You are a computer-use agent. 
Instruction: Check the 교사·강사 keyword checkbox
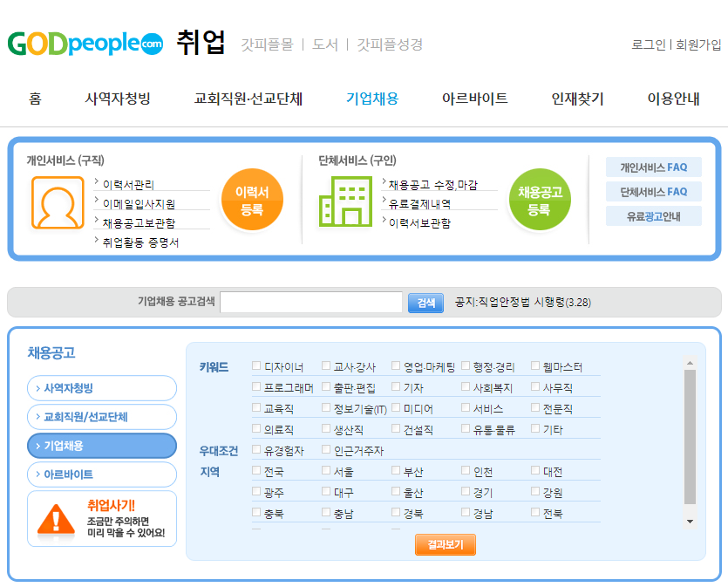click(326, 365)
